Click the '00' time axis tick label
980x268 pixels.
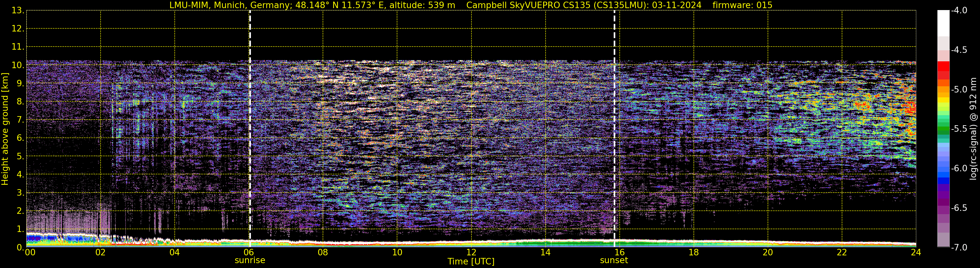click(x=30, y=252)
